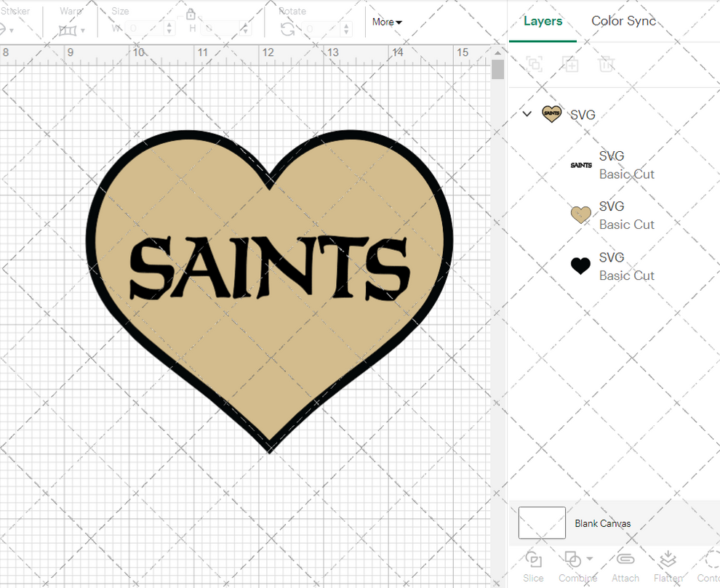Viewport: 720px width, 588px height.
Task: Click the Blank Canvas color swatch
Action: 541,523
